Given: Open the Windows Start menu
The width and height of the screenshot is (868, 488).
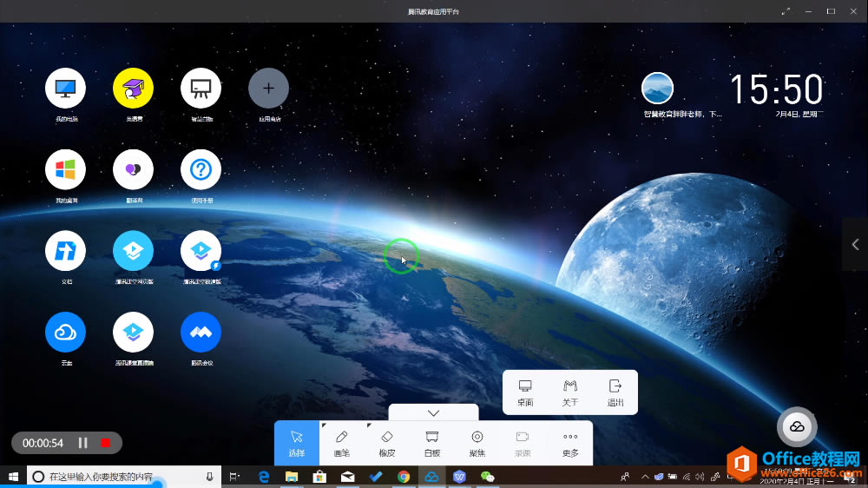Looking at the screenshot, I should click(13, 477).
